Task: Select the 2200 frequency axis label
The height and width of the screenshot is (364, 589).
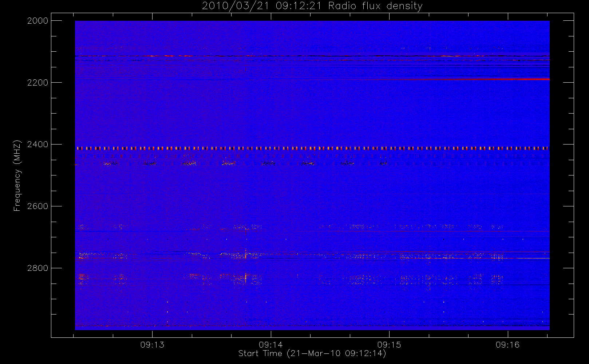Action: 38,83
